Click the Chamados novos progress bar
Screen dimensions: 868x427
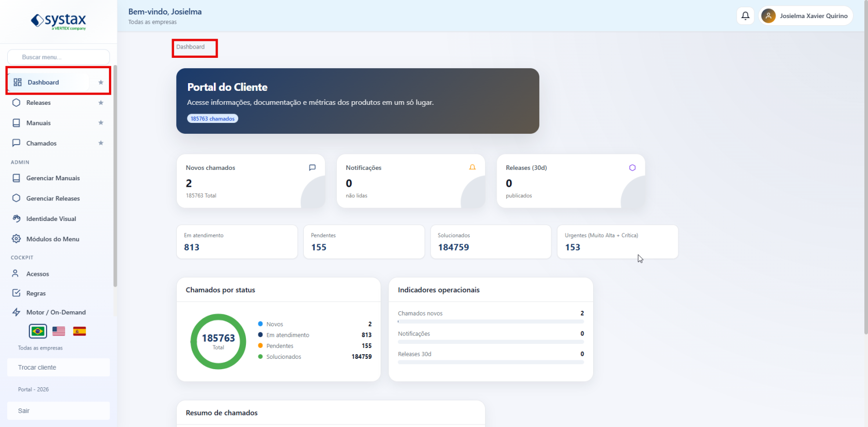pos(491,322)
